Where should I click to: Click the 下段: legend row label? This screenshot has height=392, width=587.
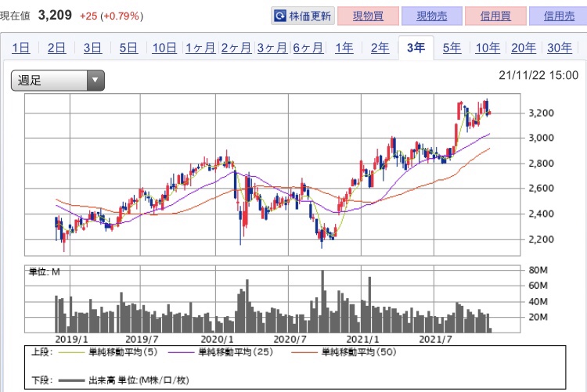(41, 380)
